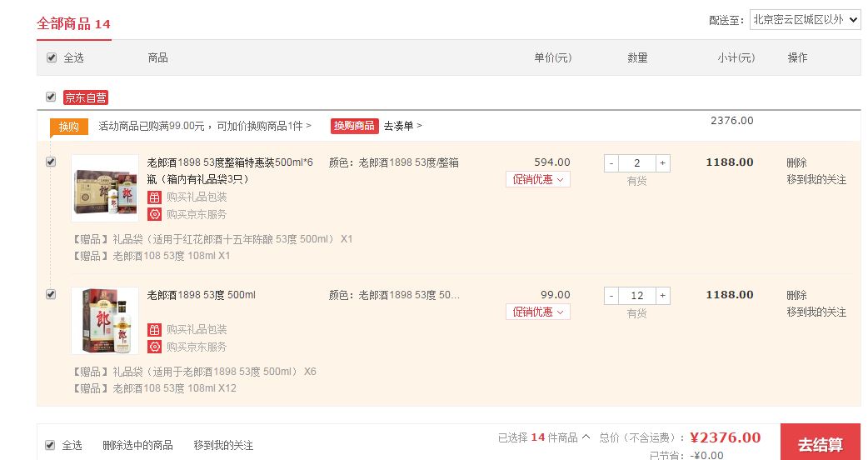Delete the 老郎酒1898 53度 500ml item
This screenshot has height=460, width=868.
[x=796, y=295]
